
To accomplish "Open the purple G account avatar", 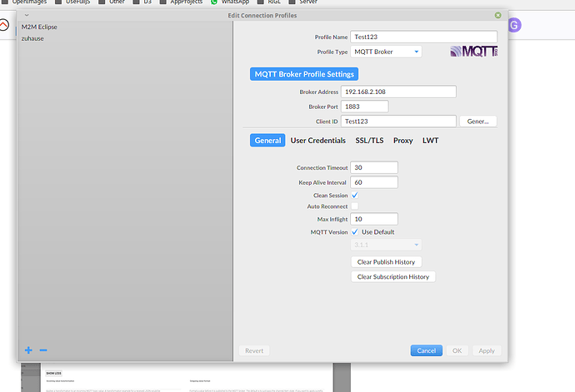I will point(514,25).
